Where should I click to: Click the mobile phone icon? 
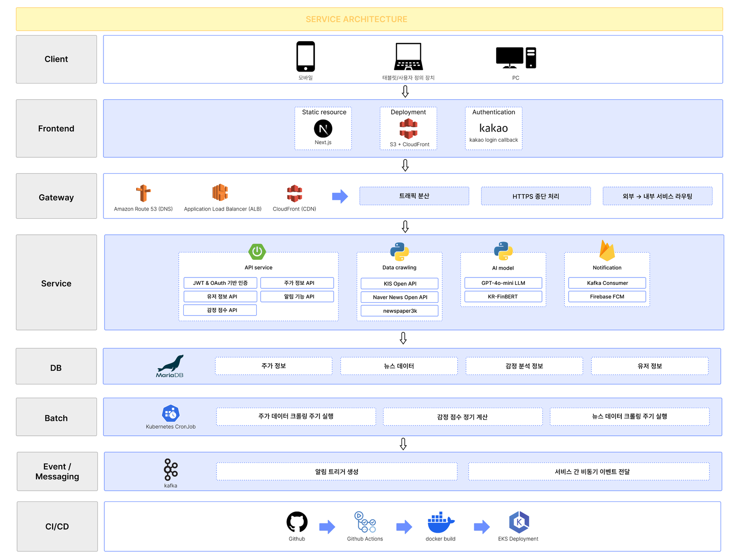[x=305, y=56]
